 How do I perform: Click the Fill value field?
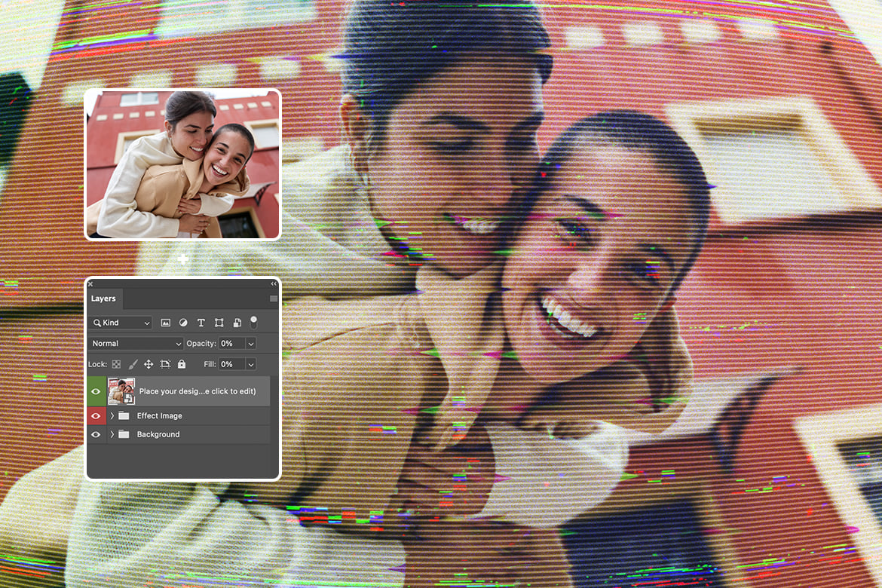231,364
